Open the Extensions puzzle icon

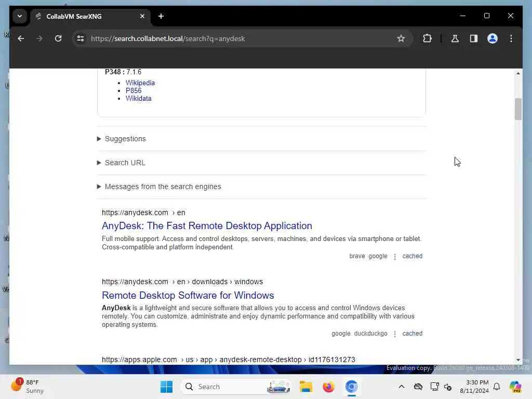(427, 38)
